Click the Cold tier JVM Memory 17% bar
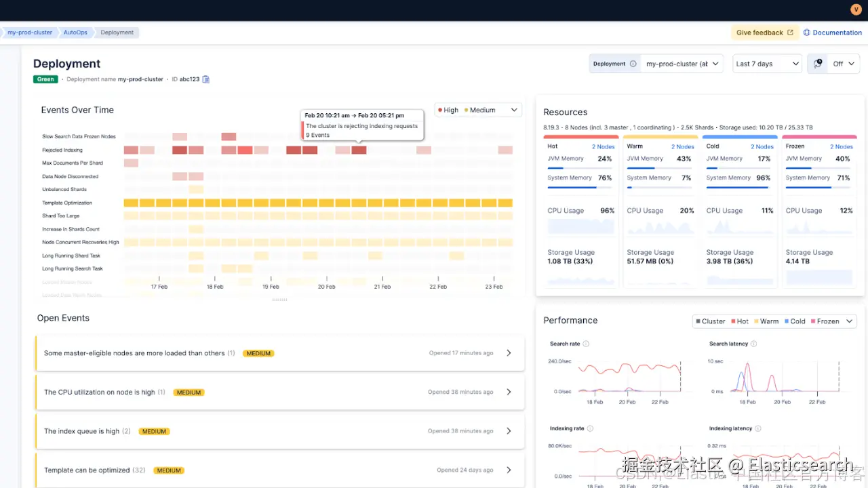Screen dimensions: 868x488 tap(738, 167)
